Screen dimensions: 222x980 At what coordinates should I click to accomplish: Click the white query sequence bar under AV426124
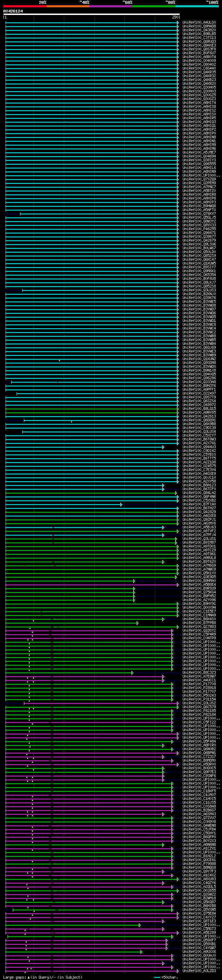coord(92,14)
